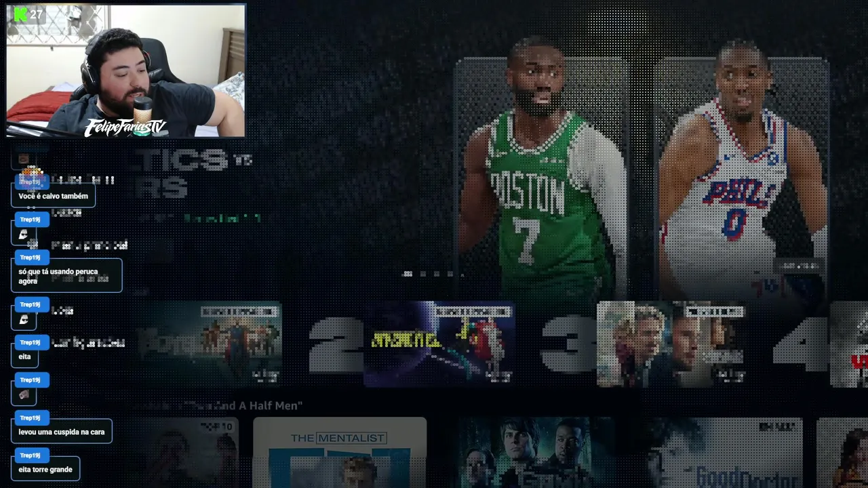Click the pink emote in chat below 'eita'
The height and width of the screenshot is (488, 868).
click(24, 394)
